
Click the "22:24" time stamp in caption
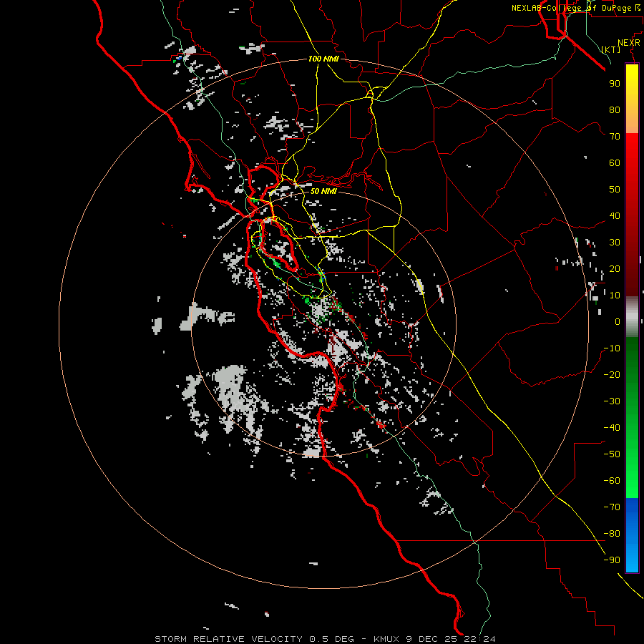tap(479, 639)
